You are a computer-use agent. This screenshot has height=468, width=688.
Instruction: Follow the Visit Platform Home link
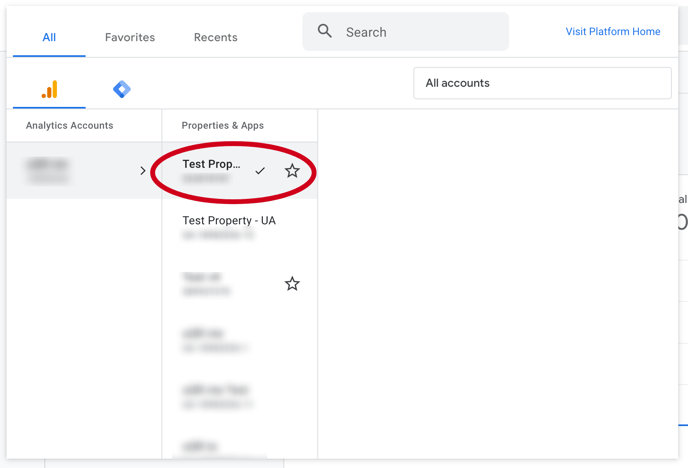pos(613,32)
